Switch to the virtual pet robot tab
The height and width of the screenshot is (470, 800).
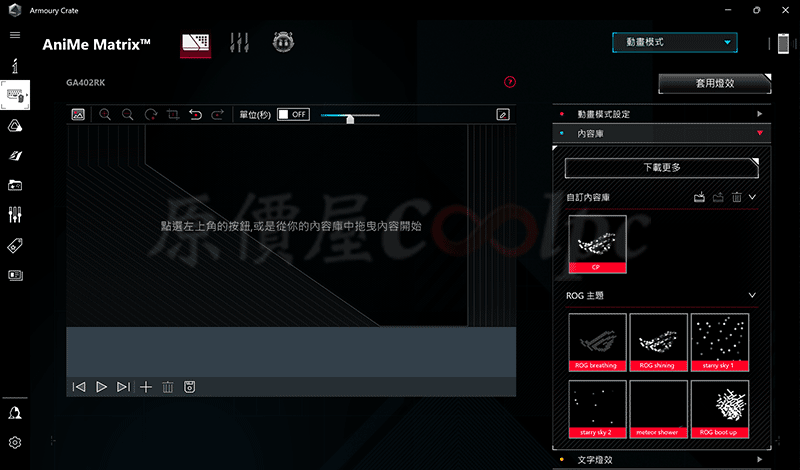[284, 42]
